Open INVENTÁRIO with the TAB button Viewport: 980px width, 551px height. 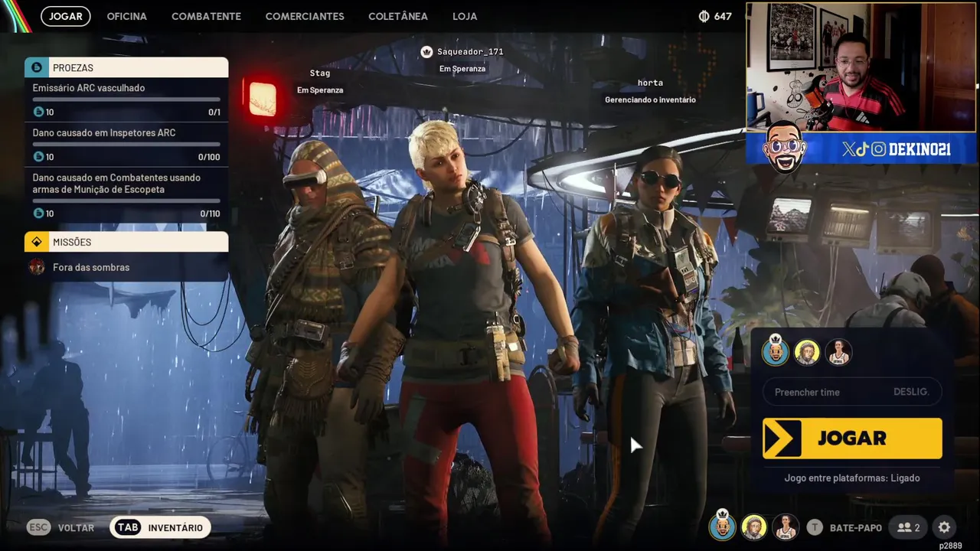click(160, 527)
